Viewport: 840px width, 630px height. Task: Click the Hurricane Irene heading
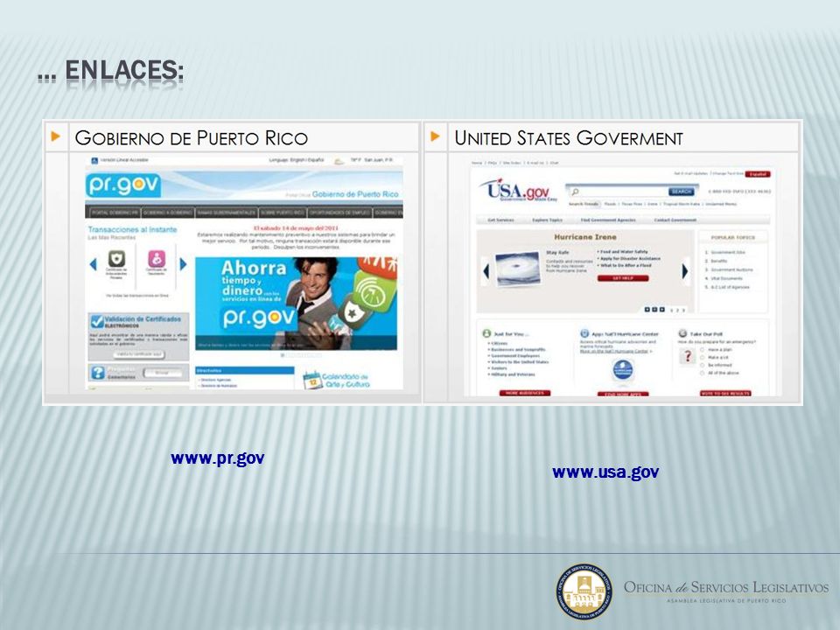(585, 237)
